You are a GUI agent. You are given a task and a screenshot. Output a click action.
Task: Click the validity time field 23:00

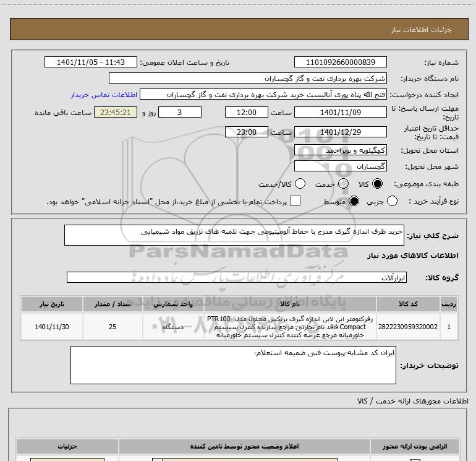(x=247, y=132)
